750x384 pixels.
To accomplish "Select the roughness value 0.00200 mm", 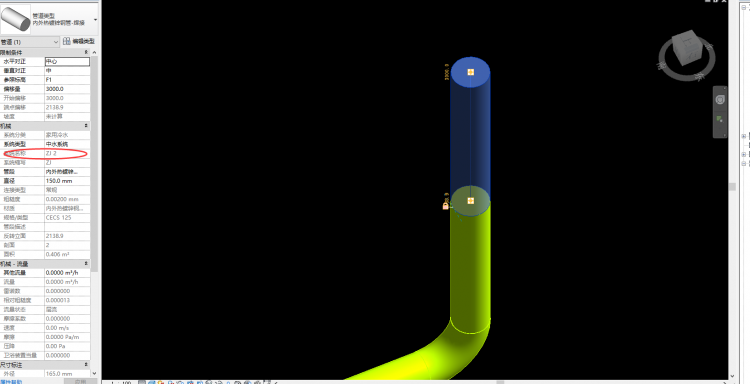I will pos(67,199).
